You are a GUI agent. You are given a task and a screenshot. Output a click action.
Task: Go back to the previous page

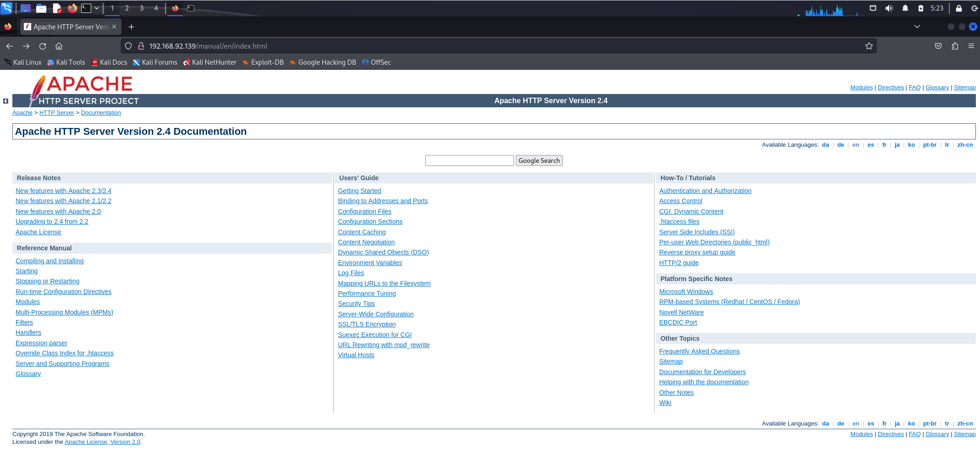10,46
